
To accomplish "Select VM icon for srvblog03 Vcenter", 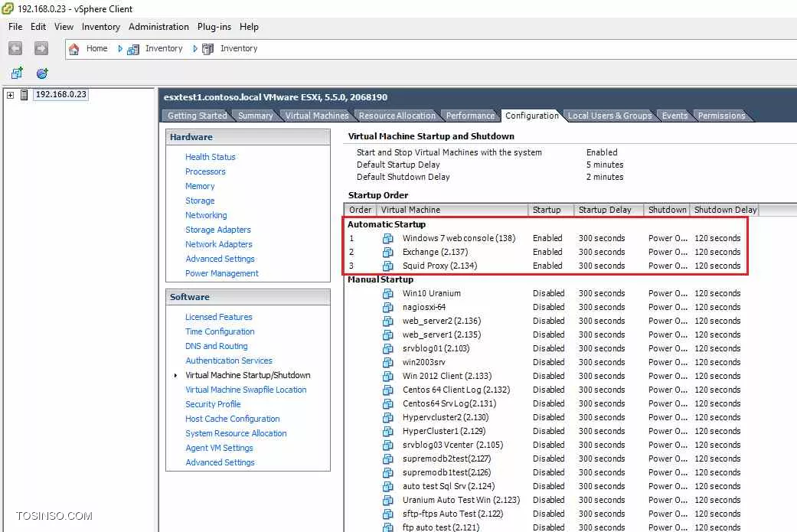I will click(388, 445).
